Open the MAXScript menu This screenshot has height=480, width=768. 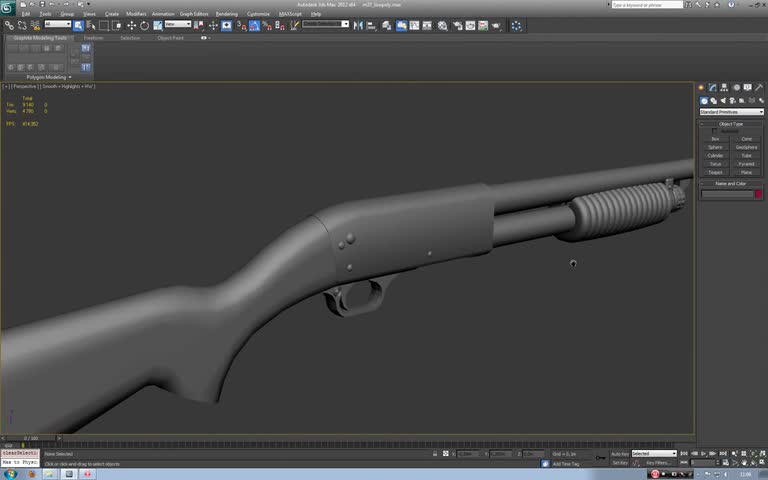[x=290, y=14]
